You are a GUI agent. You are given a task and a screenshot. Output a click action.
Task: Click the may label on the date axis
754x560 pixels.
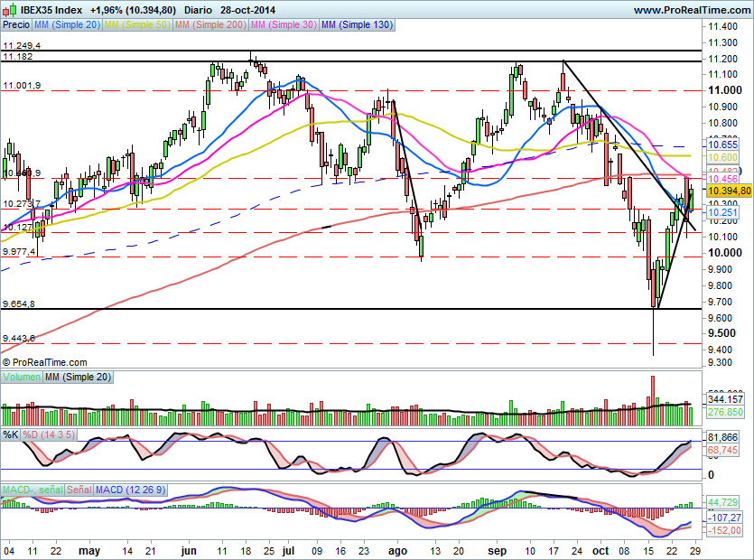[89, 551]
